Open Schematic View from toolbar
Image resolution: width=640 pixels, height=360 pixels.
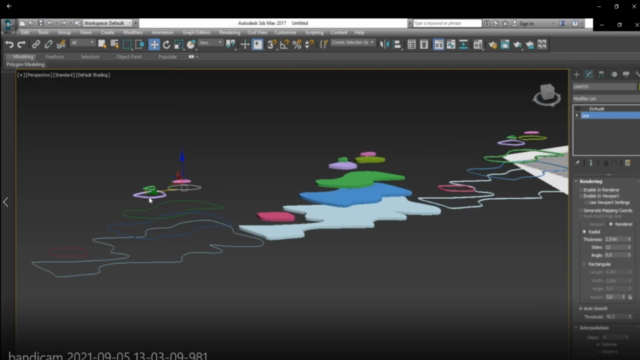[463, 44]
